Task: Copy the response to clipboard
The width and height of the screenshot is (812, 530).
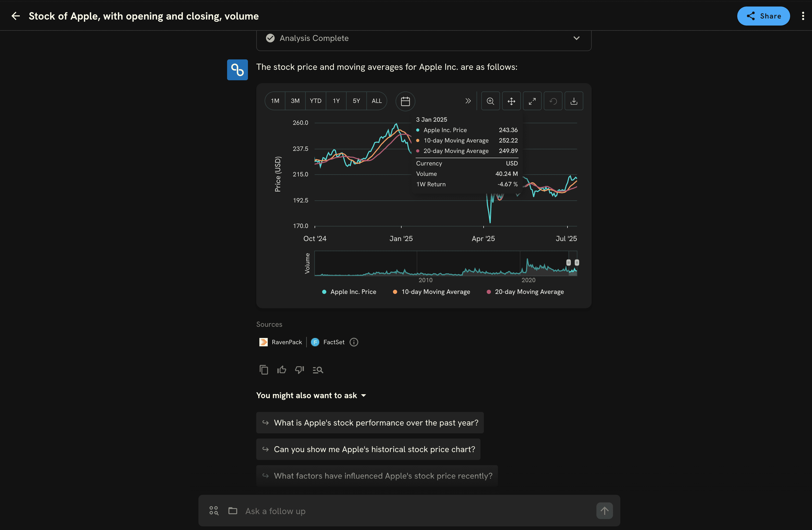Action: (x=264, y=369)
